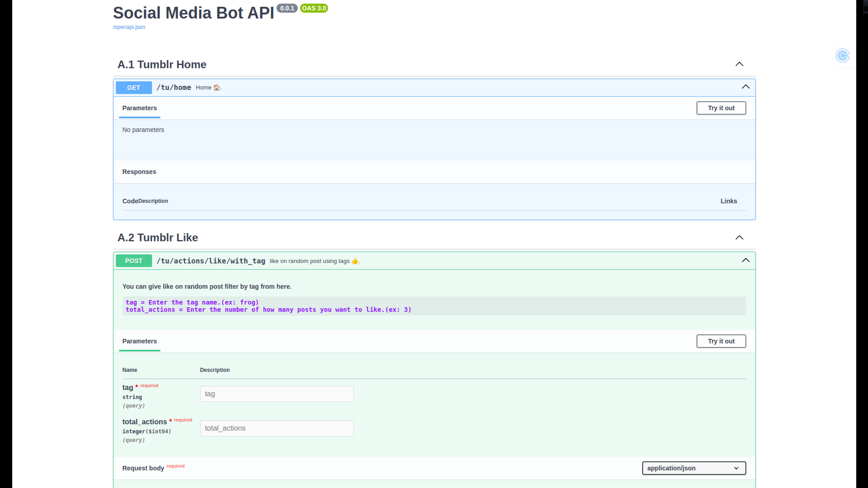The width and height of the screenshot is (868, 488).
Task: Click the OAS 3.0 badge
Action: point(314,8)
